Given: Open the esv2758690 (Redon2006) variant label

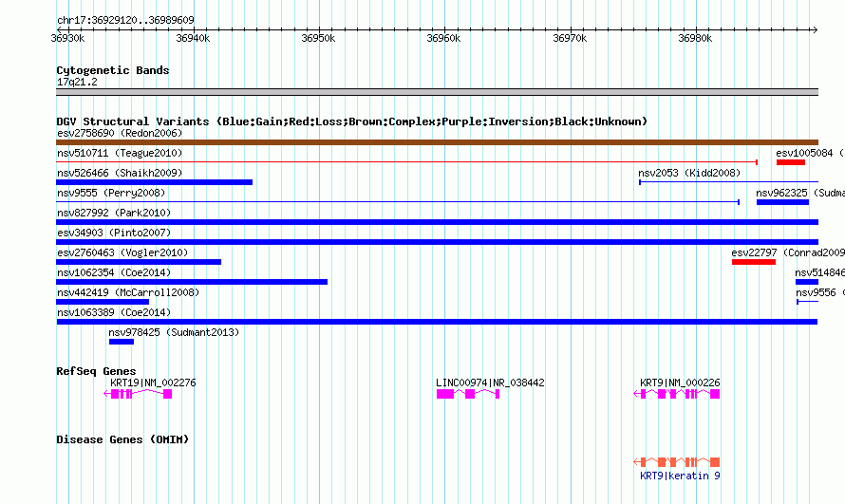Looking at the screenshot, I should [x=120, y=133].
